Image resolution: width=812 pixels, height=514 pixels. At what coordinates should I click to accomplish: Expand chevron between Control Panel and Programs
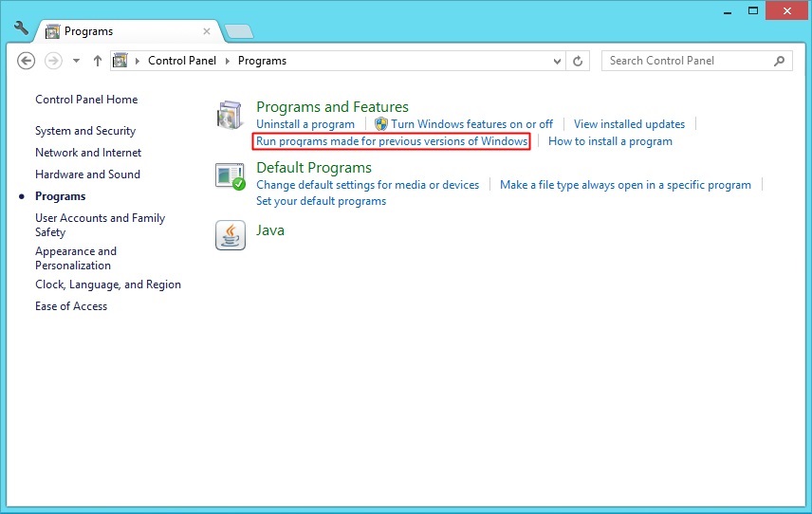[x=227, y=61]
